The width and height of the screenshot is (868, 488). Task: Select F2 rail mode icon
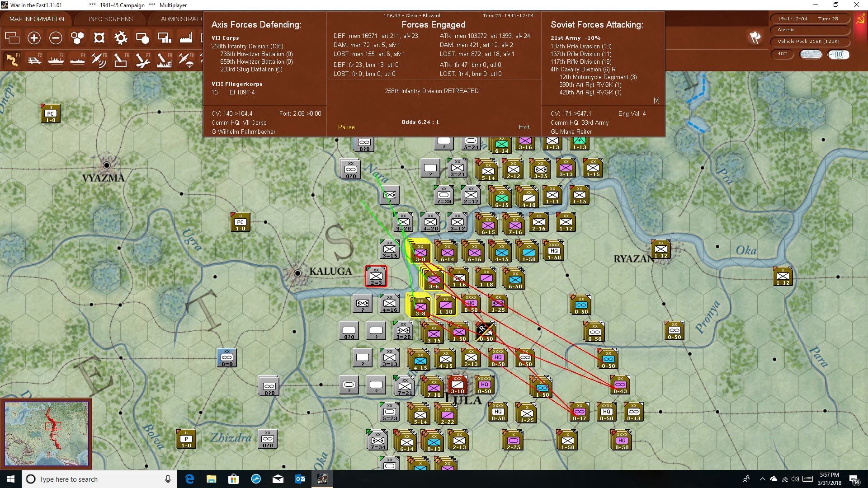(x=34, y=60)
